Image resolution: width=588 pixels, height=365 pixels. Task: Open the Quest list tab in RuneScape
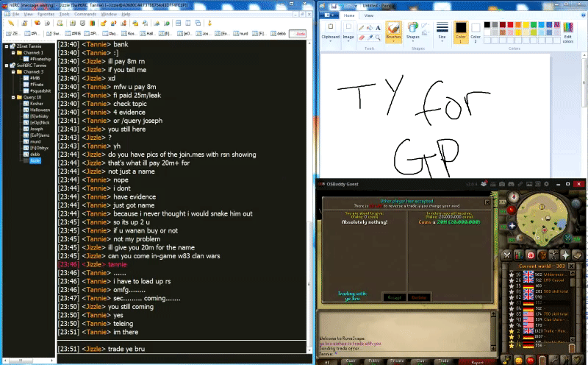tap(530, 255)
